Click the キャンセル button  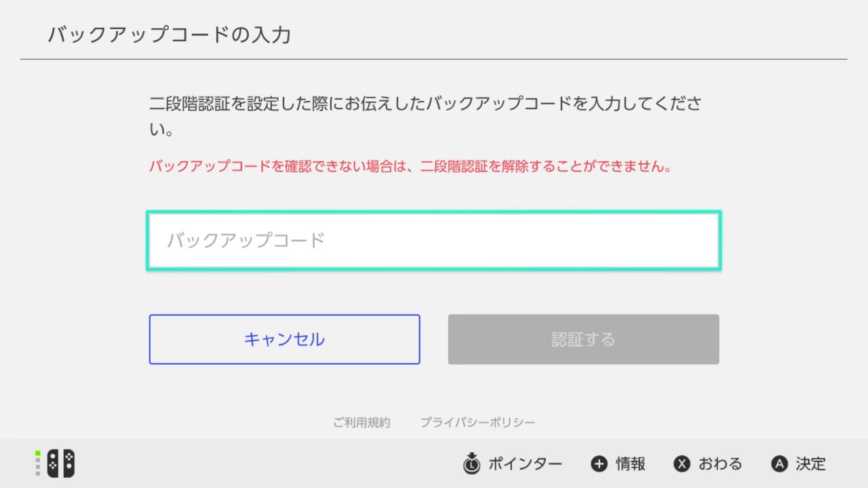285,339
